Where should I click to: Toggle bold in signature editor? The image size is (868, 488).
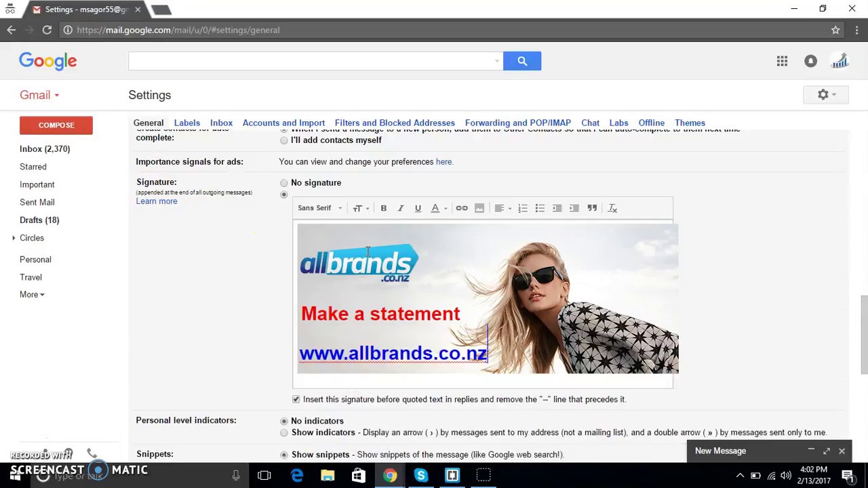[383, 208]
